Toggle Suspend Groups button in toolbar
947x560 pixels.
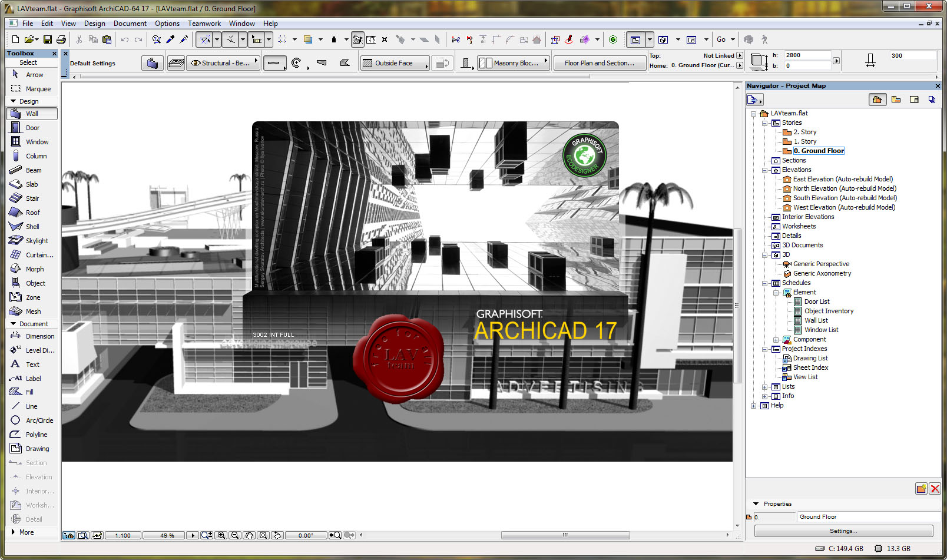[x=357, y=39]
